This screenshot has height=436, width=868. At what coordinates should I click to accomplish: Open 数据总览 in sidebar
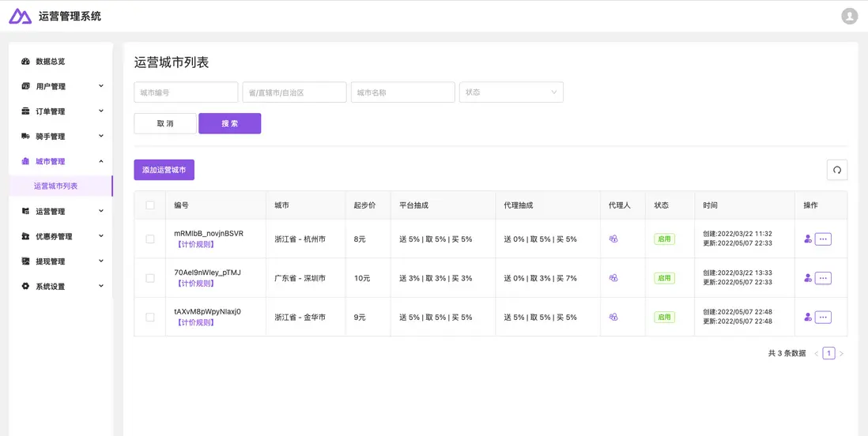pos(50,62)
